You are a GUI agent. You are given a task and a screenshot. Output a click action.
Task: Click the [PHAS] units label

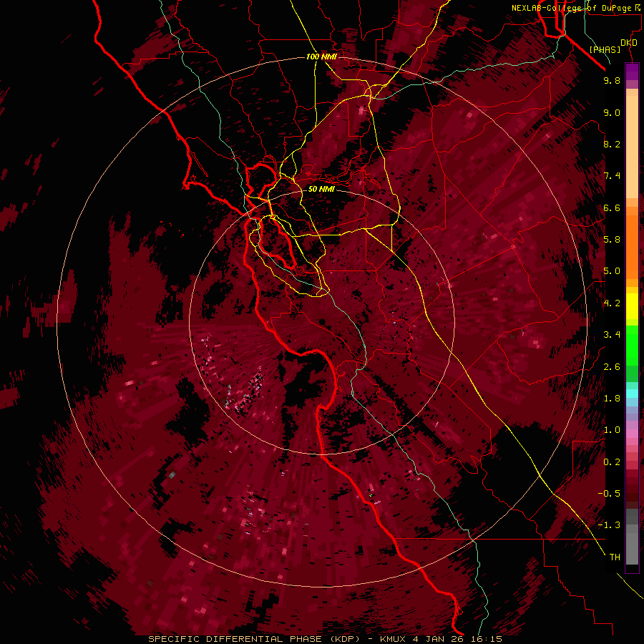coord(605,49)
